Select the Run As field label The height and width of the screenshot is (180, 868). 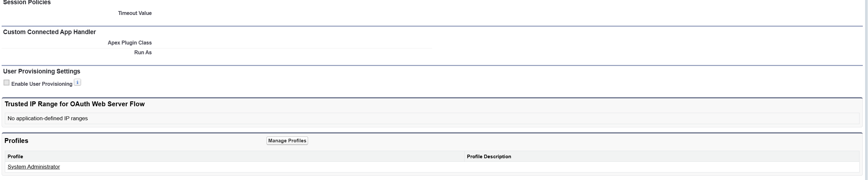click(x=143, y=53)
